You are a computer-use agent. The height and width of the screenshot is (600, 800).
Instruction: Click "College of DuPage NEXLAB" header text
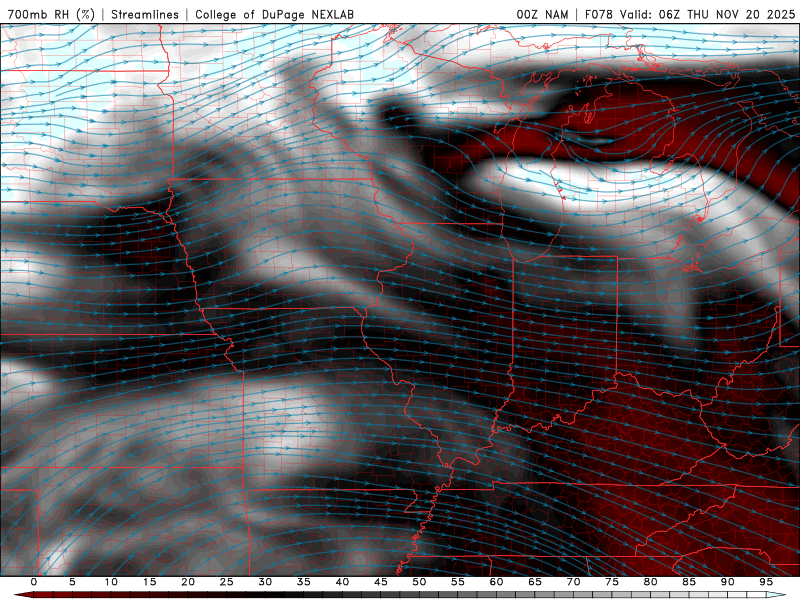click(x=274, y=14)
